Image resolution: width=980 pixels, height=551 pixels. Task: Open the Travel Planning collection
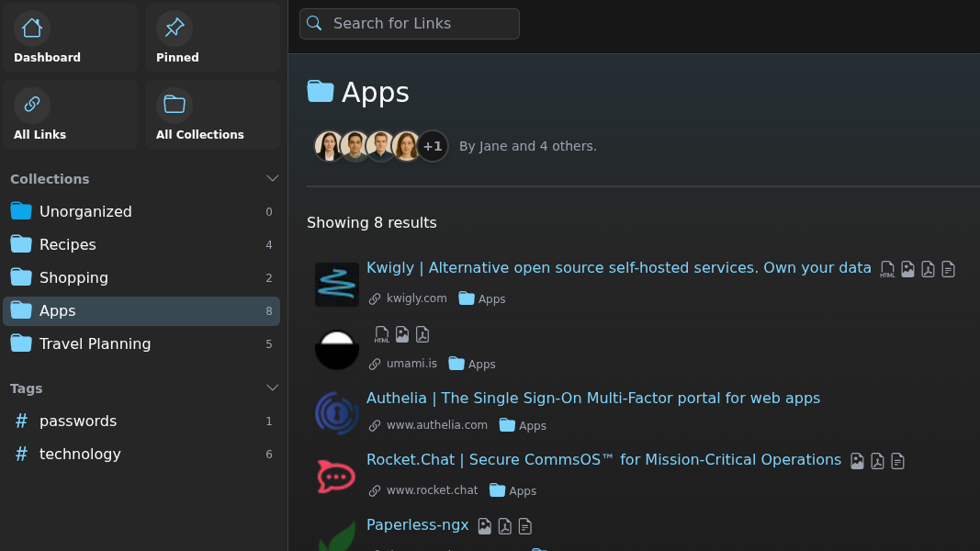[141, 344]
